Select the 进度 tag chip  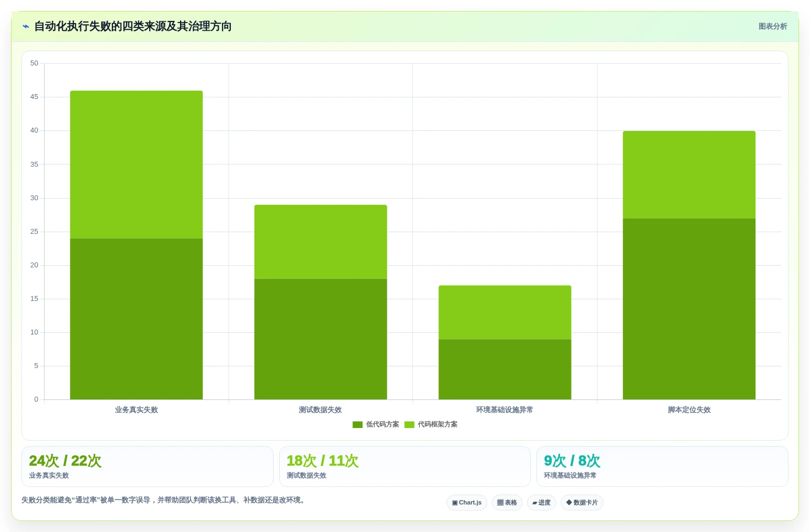coord(541,502)
